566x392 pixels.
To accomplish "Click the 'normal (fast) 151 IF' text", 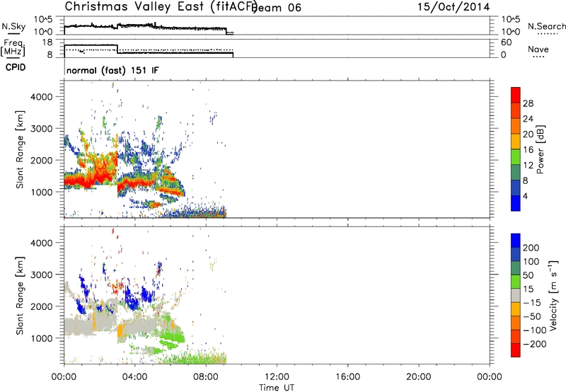I will (112, 70).
